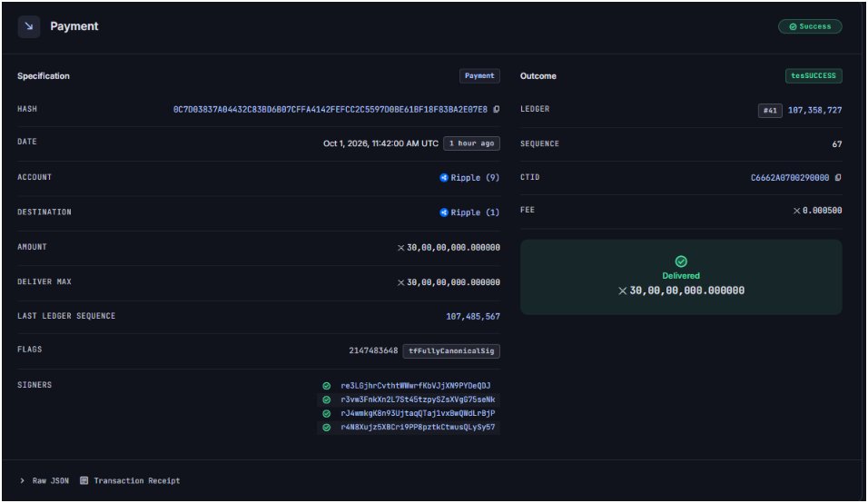Open ledger 107,358,727 link

[814, 111]
